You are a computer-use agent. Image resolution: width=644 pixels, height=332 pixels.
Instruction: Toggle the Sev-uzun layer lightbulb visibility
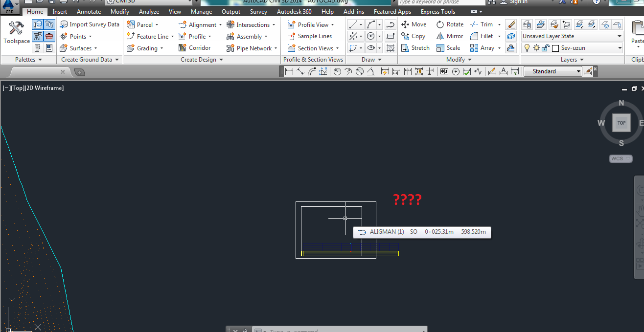point(527,47)
